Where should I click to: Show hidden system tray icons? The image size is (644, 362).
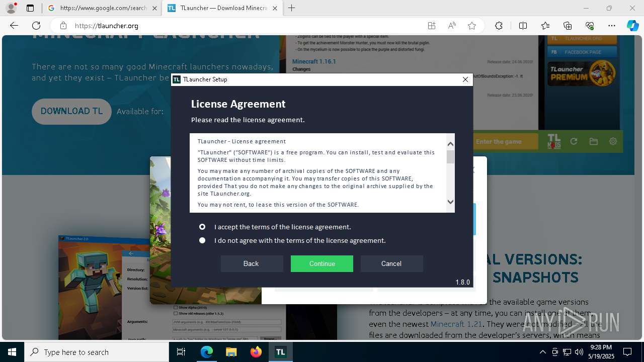coord(542,352)
